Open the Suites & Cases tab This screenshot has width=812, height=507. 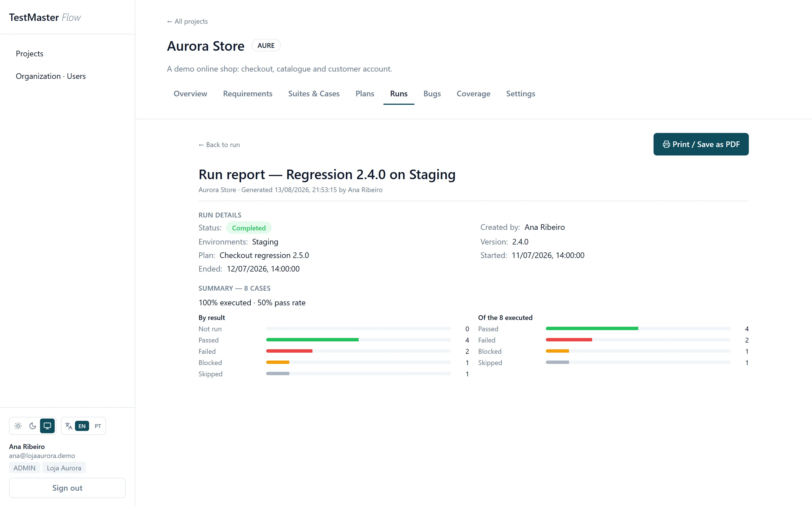314,94
